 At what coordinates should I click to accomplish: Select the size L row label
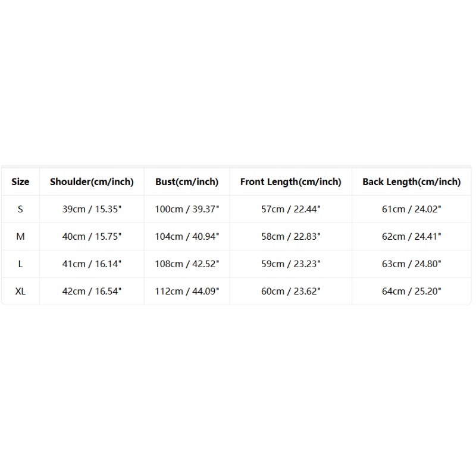pyautogui.click(x=20, y=264)
